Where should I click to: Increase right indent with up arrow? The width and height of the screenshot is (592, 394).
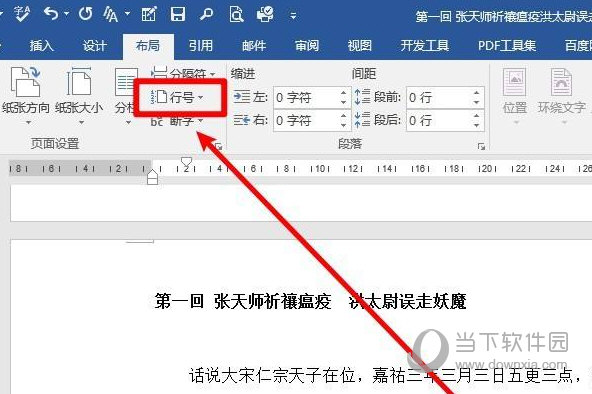tap(343, 116)
